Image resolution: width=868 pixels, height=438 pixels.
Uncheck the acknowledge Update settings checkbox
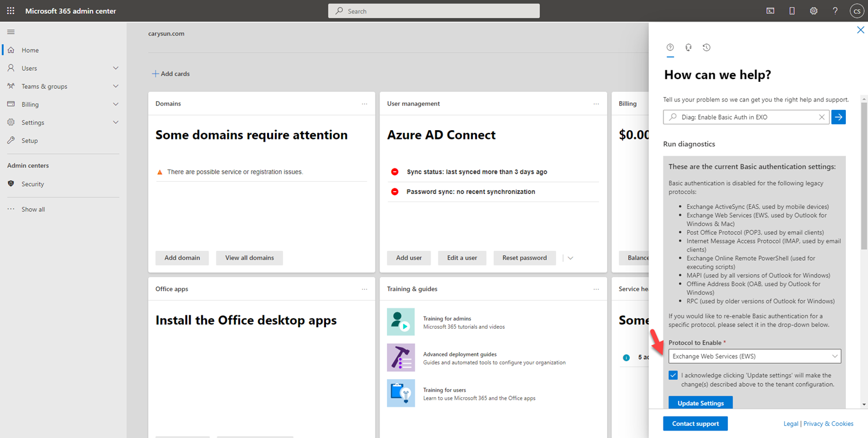pyautogui.click(x=673, y=375)
